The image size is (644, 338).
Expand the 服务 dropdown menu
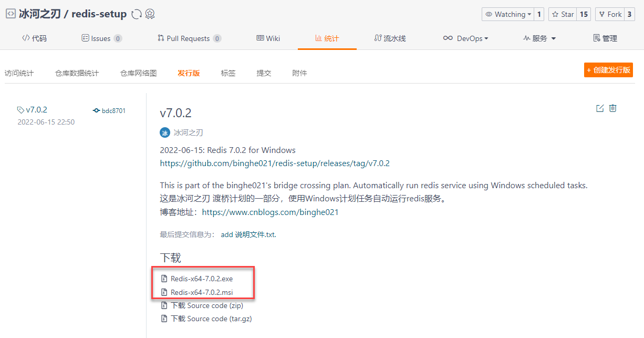pyautogui.click(x=539, y=38)
